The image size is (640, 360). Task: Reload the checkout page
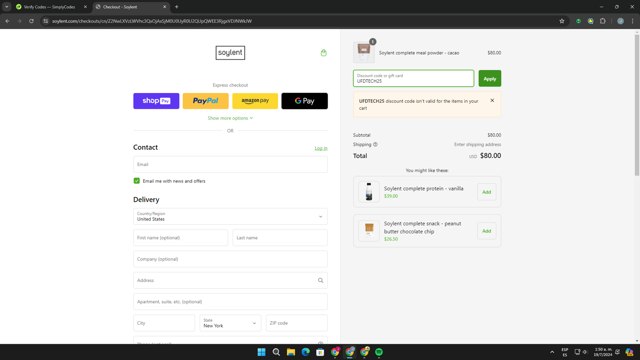click(x=31, y=21)
